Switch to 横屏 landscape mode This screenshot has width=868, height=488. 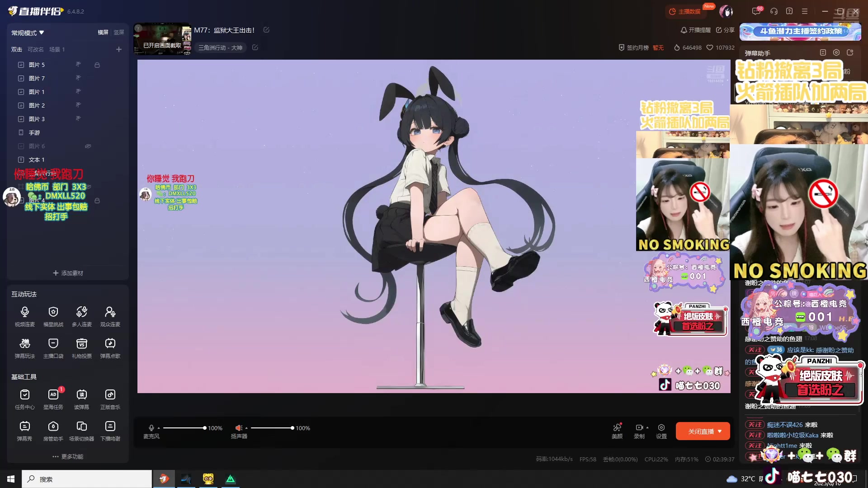coord(103,33)
